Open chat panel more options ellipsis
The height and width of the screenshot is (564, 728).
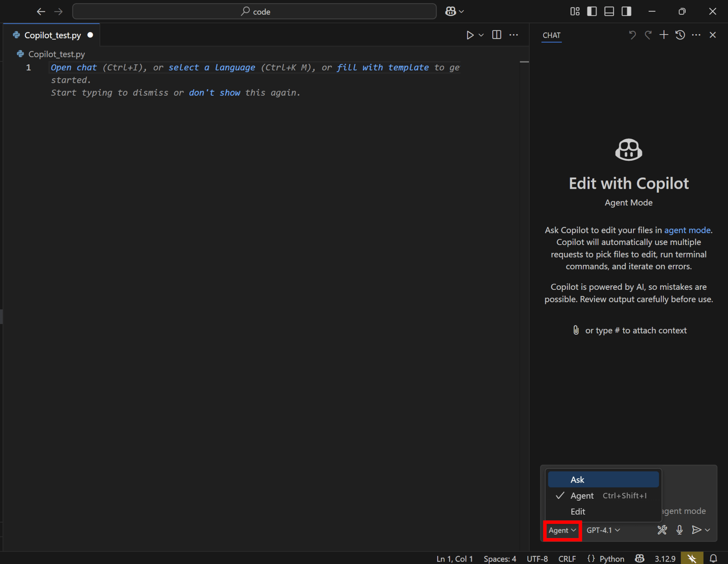tap(696, 35)
